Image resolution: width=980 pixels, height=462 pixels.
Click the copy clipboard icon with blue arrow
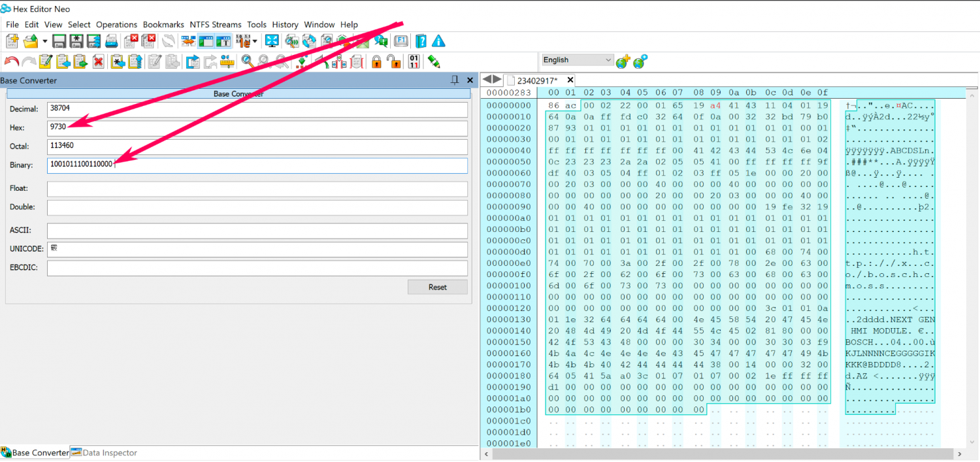point(63,61)
